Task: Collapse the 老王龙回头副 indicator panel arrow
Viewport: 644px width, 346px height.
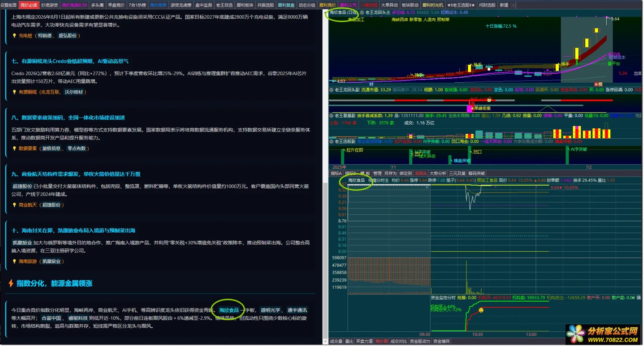Action: click(x=331, y=90)
